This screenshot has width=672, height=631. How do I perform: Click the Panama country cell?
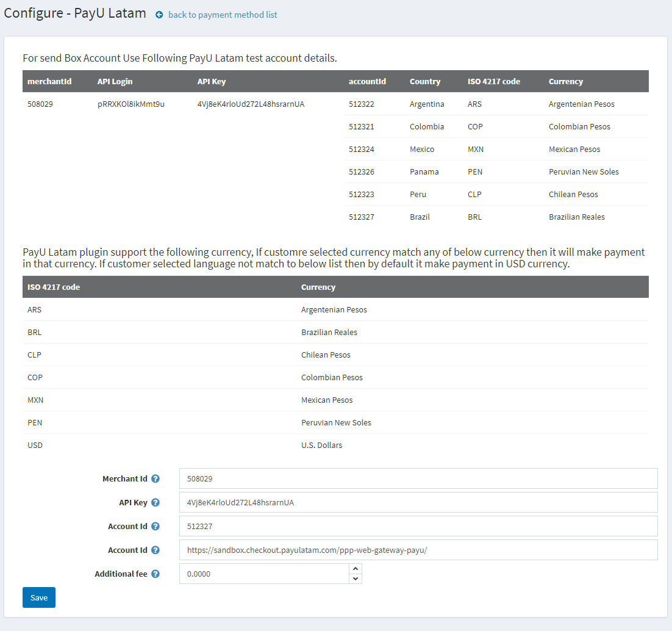[x=424, y=172]
